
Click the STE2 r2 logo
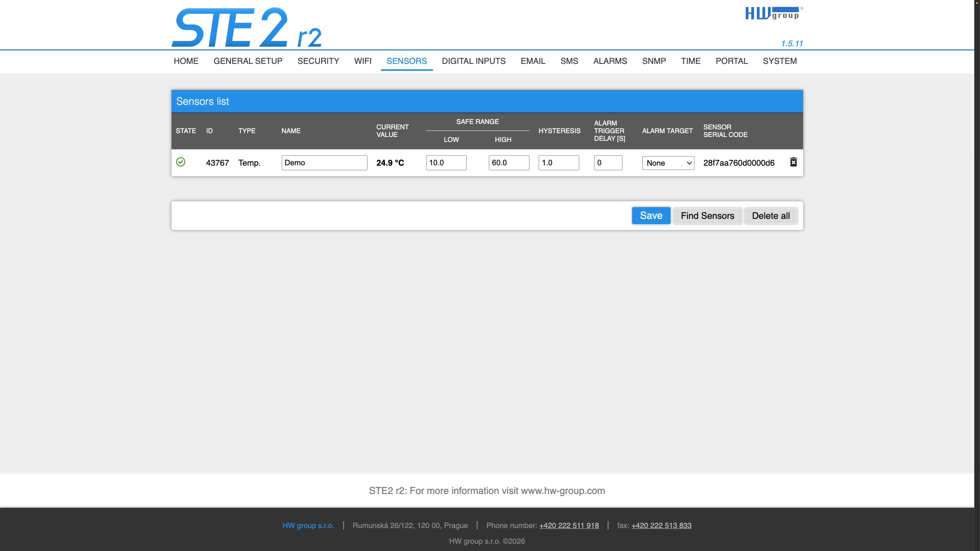point(247,28)
